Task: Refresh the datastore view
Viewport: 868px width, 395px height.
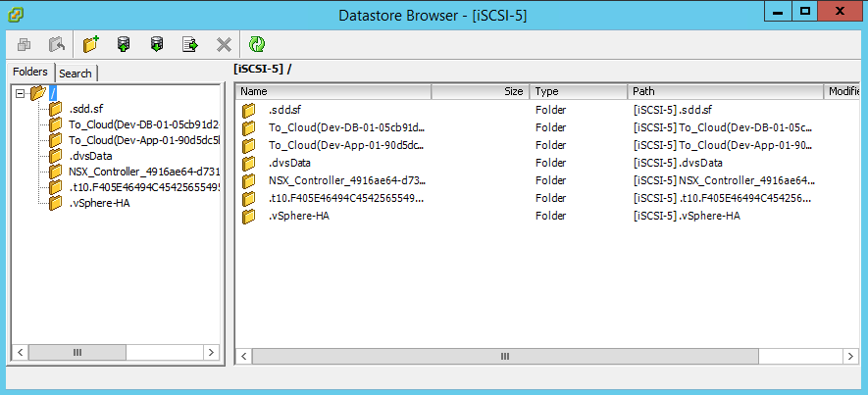Action: pos(257,44)
